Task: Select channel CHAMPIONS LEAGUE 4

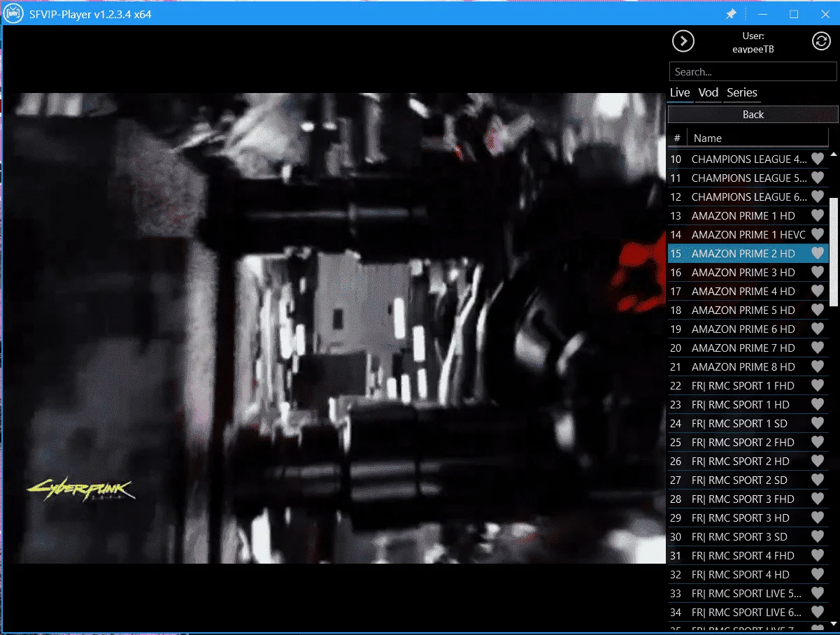Action: pos(748,159)
